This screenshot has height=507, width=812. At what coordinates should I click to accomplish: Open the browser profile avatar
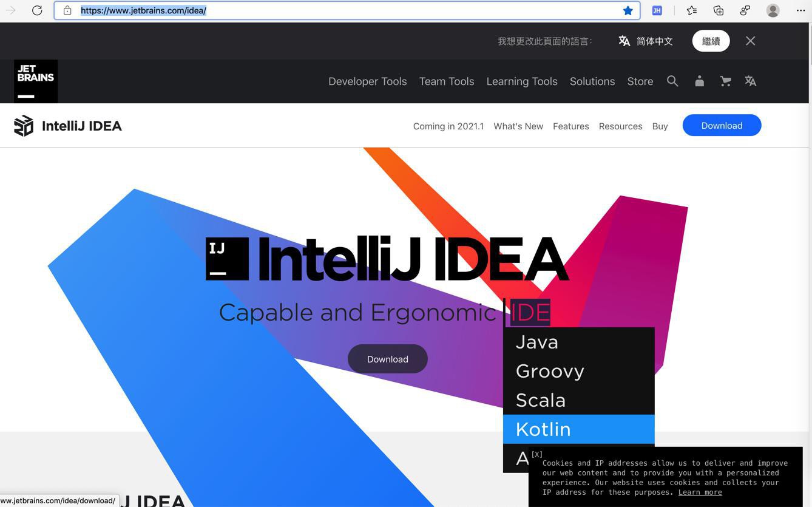point(773,10)
